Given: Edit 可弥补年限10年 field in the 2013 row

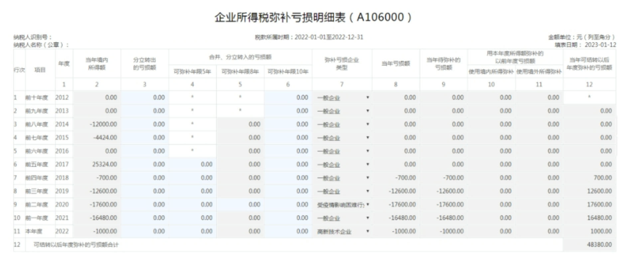Looking at the screenshot, I should pyautogui.click(x=288, y=111).
